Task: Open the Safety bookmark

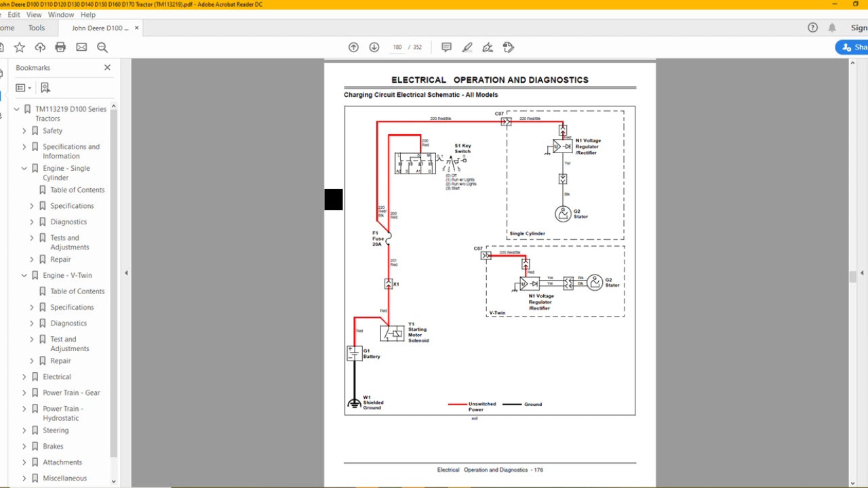Action: pyautogui.click(x=52, y=131)
